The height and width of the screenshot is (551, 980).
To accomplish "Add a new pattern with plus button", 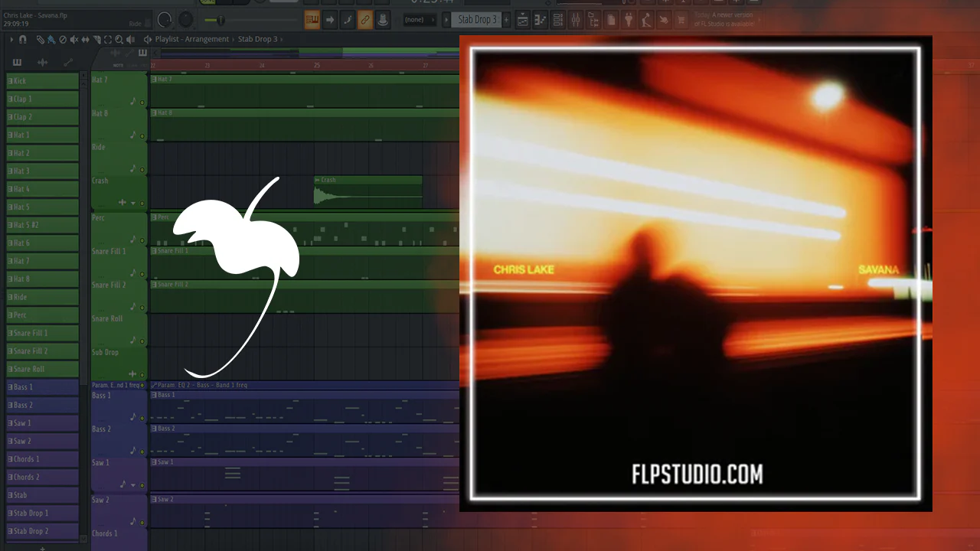I will (x=506, y=20).
